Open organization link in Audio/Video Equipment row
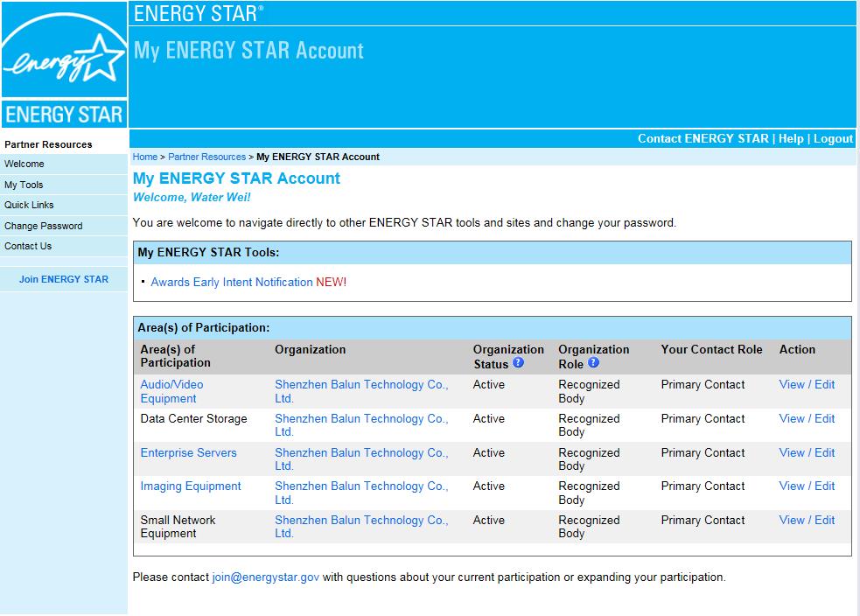Image resolution: width=860 pixels, height=616 pixels. 361,392
